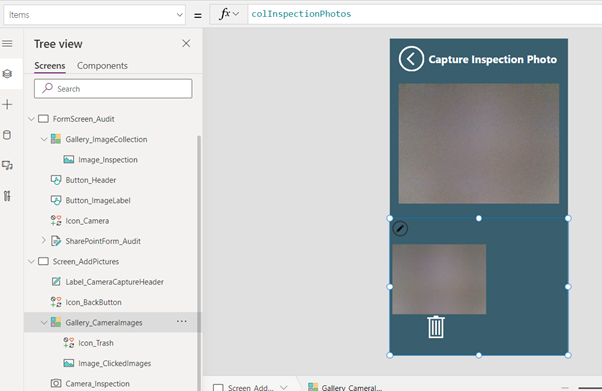Click the large camera preview on canvas

click(x=479, y=144)
